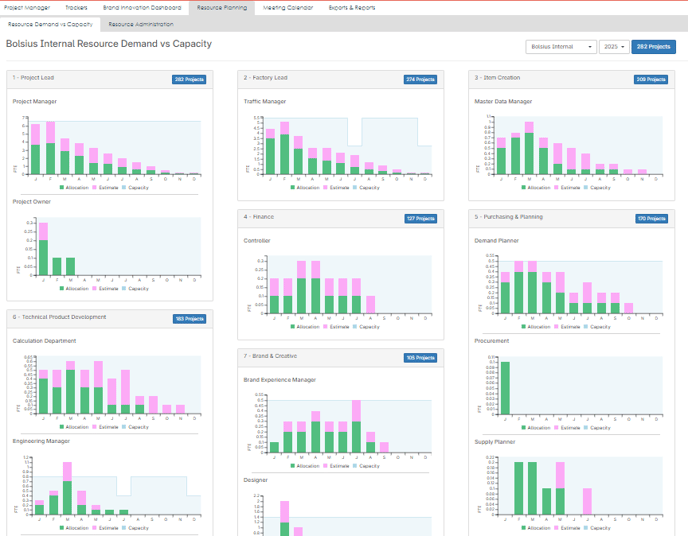Toggle Capacity legend in Calculation Department chart

tap(135, 427)
